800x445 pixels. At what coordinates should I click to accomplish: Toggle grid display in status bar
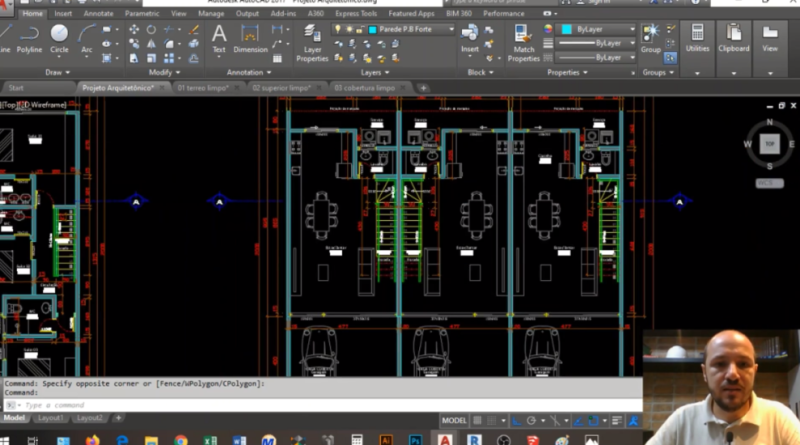(479, 420)
